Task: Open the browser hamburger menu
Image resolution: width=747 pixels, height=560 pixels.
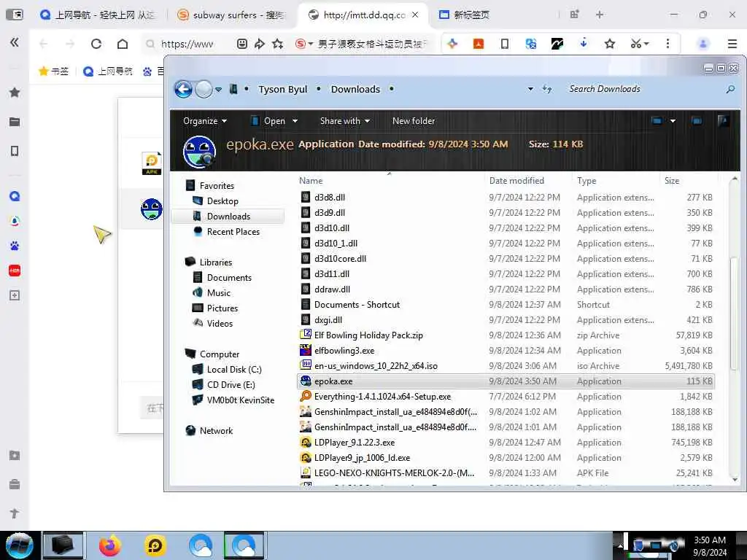Action: pos(732,44)
